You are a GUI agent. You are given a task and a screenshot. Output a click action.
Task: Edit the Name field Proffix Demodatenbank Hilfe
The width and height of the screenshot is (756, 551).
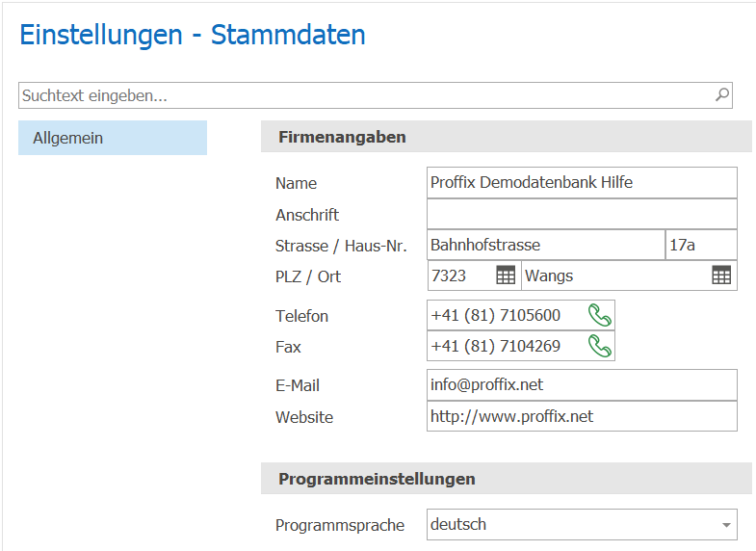coord(582,182)
